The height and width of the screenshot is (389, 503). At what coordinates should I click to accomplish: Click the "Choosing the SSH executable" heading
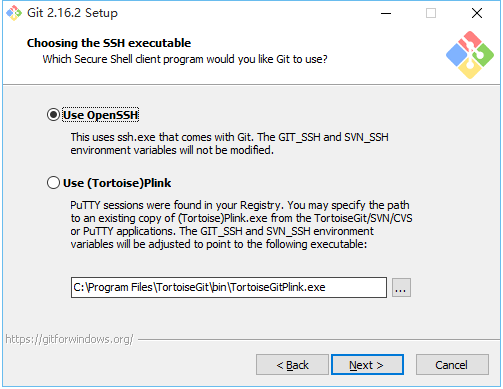tap(109, 43)
